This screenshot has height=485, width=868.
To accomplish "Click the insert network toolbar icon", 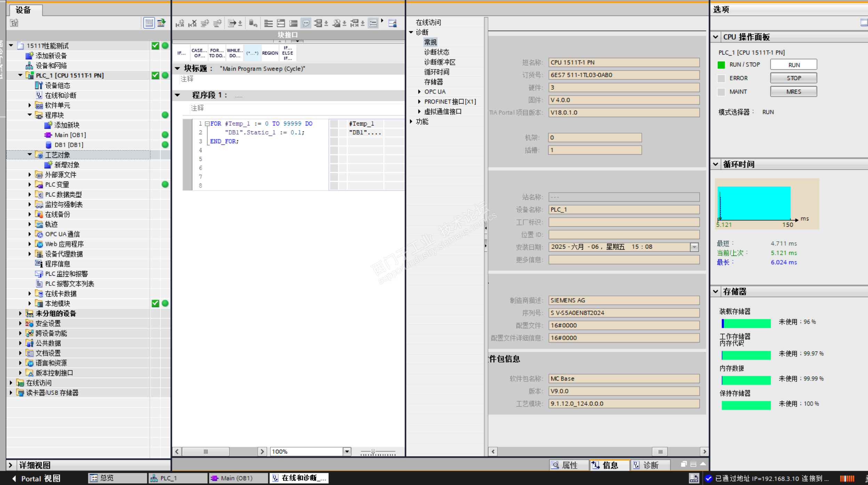I will [x=180, y=23].
